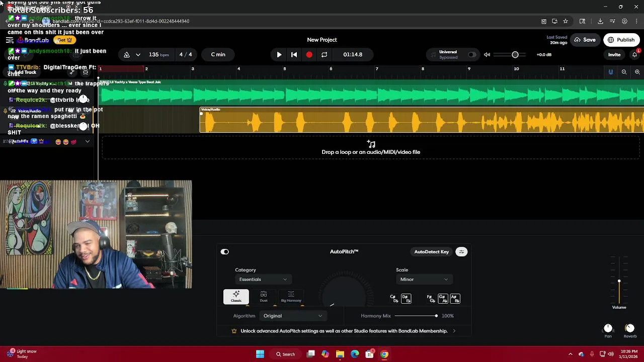Click the AutoPitch settings sliders icon
Image resolution: width=644 pixels, height=362 pixels.
[x=461, y=252]
